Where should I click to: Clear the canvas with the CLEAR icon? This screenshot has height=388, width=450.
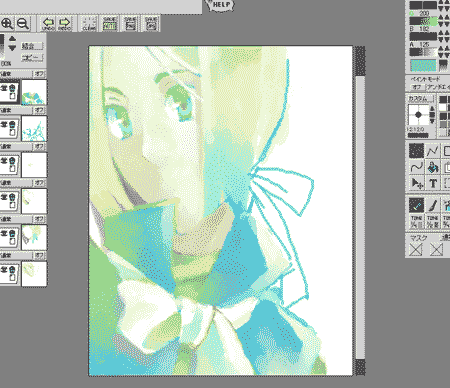click(x=89, y=24)
